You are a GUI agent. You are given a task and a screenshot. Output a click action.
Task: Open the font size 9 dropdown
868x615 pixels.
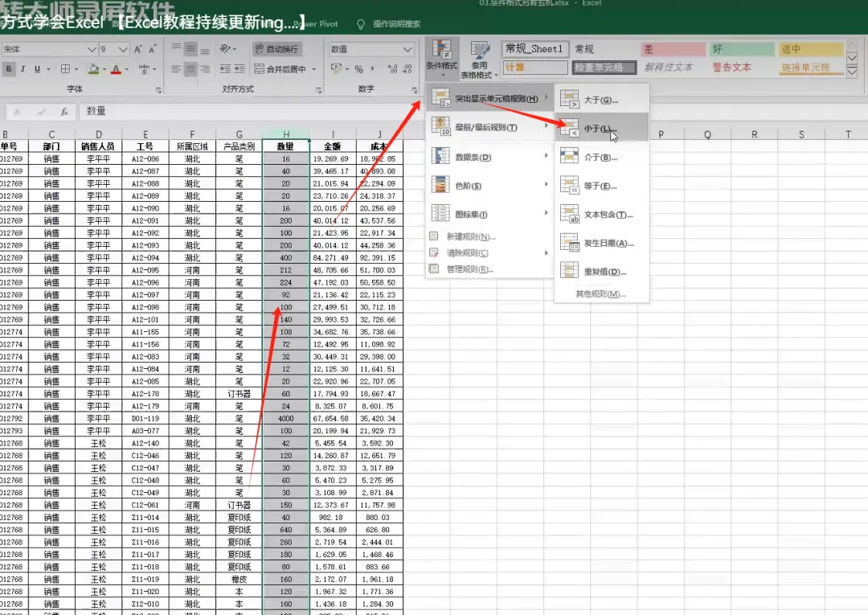(123, 49)
